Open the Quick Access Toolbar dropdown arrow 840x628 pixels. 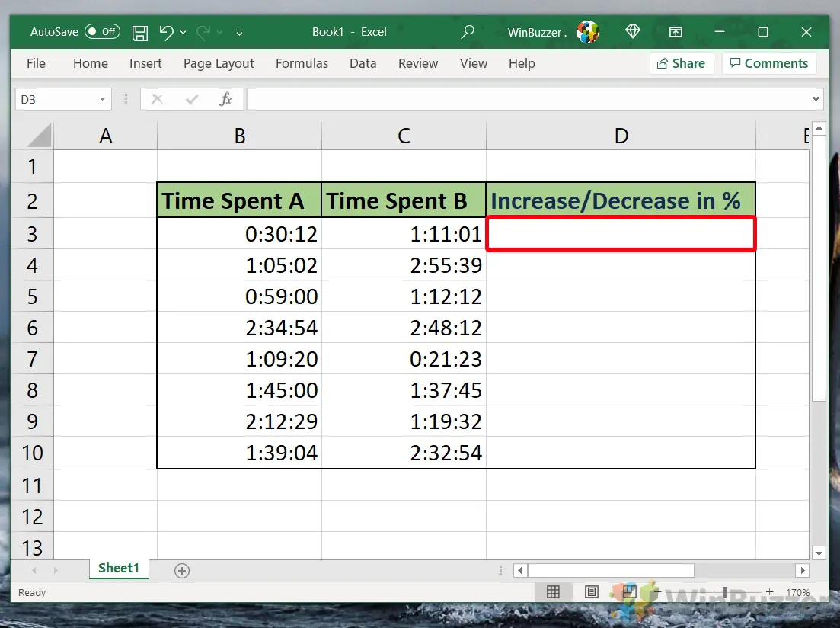click(238, 32)
